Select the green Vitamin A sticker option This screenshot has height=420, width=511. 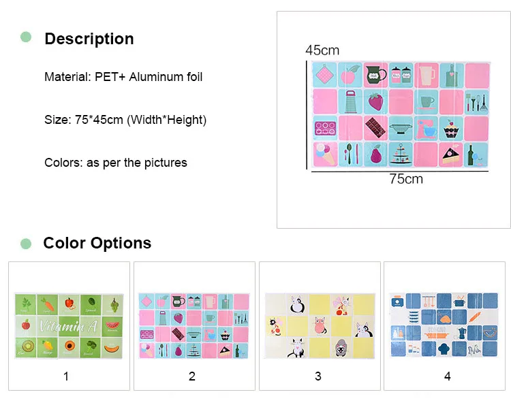click(x=69, y=326)
